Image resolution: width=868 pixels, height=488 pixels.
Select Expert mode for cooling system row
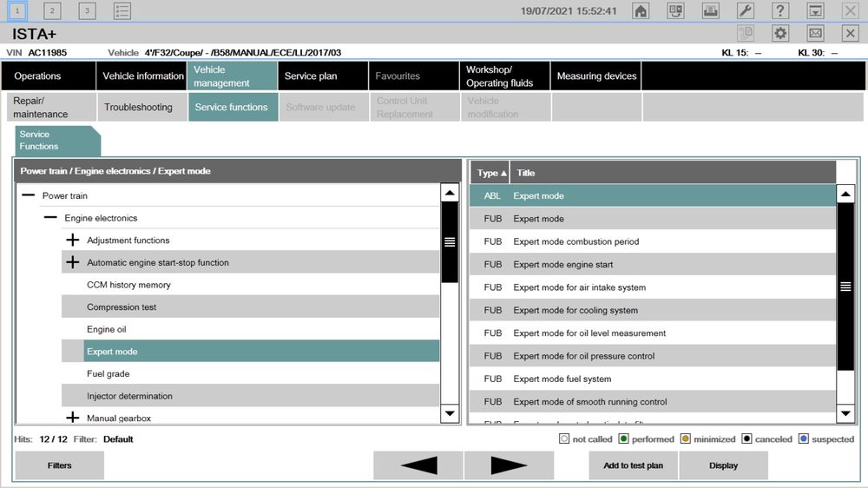tap(653, 310)
